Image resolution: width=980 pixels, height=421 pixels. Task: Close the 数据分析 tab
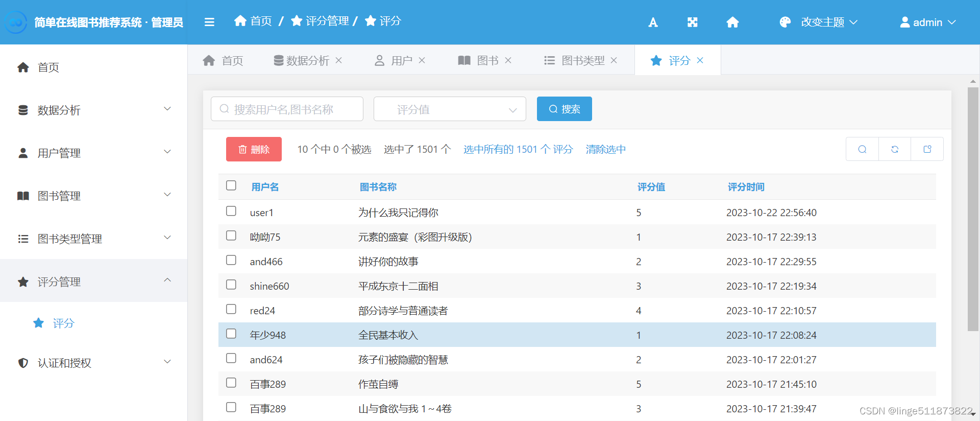pyautogui.click(x=338, y=60)
